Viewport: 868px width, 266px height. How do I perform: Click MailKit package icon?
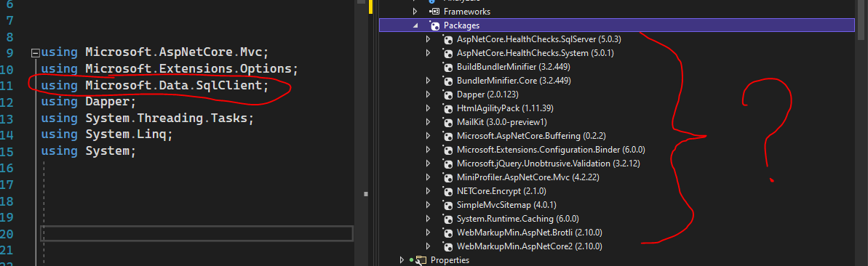pos(448,122)
